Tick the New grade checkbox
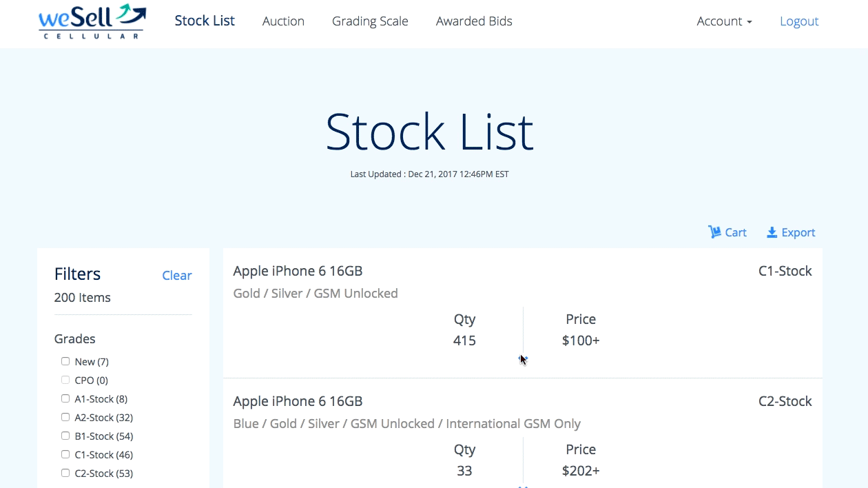This screenshot has width=868, height=488. click(x=65, y=361)
